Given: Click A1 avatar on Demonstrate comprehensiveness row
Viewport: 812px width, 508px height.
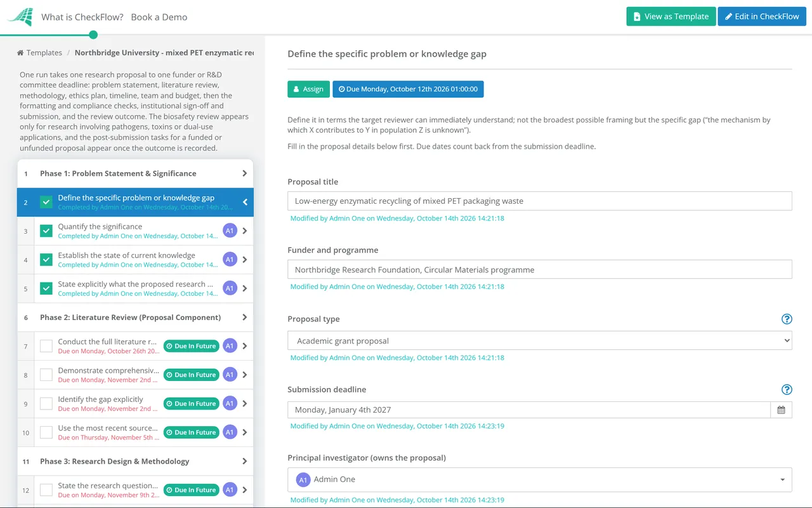Looking at the screenshot, I should point(230,375).
